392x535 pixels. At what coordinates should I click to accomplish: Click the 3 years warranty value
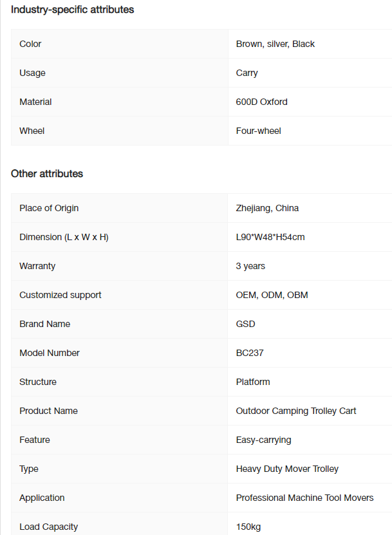[250, 266]
